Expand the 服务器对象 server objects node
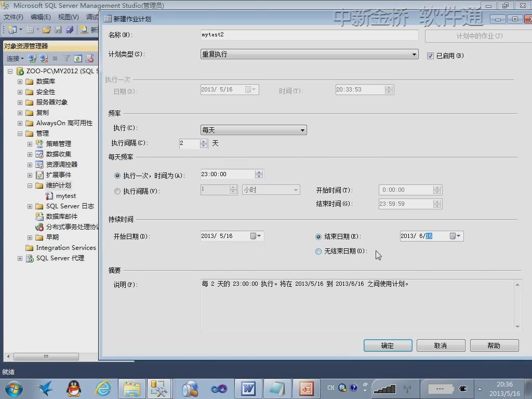Viewport: 532px width, 399px height. [x=20, y=102]
